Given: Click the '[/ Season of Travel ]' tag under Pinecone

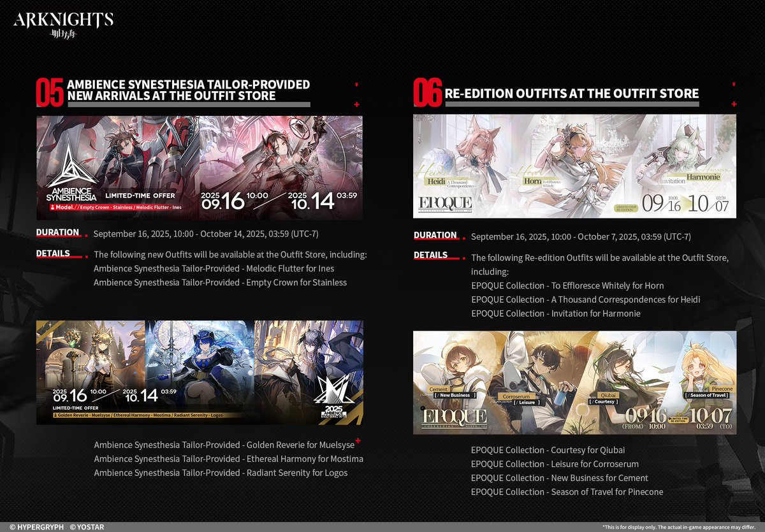Looking at the screenshot, I should (706, 395).
